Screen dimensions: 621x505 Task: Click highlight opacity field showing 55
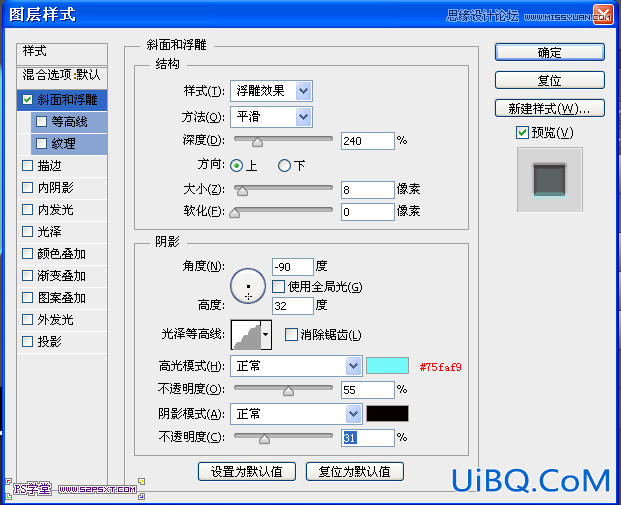368,390
